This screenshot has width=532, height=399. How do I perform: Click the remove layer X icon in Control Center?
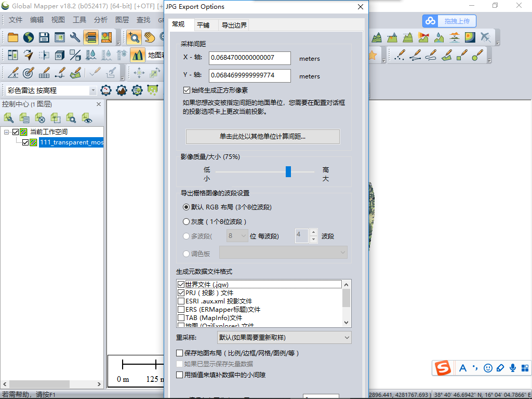pyautogui.click(x=39, y=118)
